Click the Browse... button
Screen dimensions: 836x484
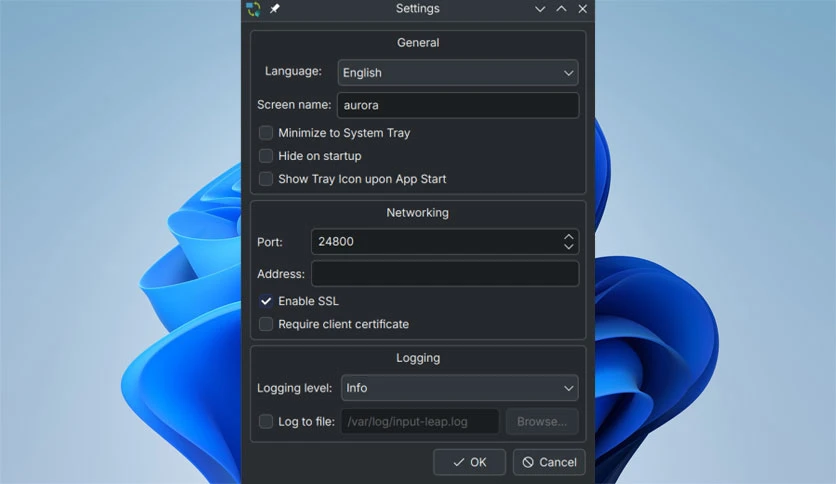(542, 422)
